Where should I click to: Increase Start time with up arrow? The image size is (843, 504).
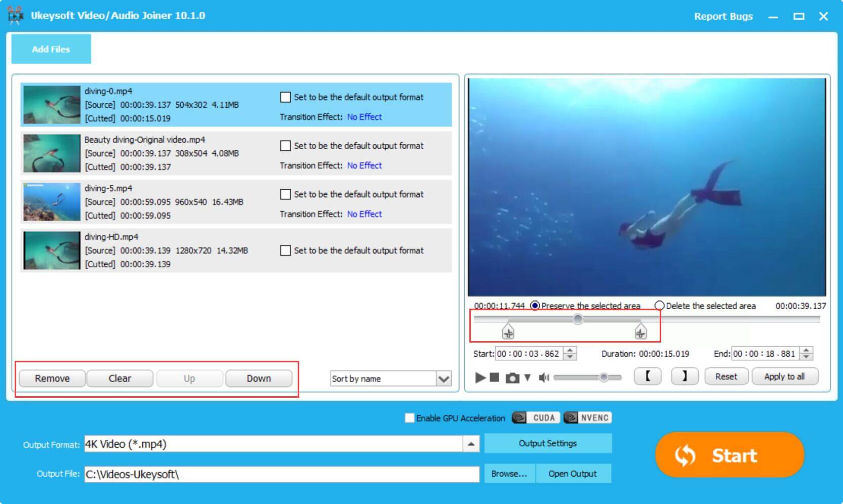click(x=570, y=350)
